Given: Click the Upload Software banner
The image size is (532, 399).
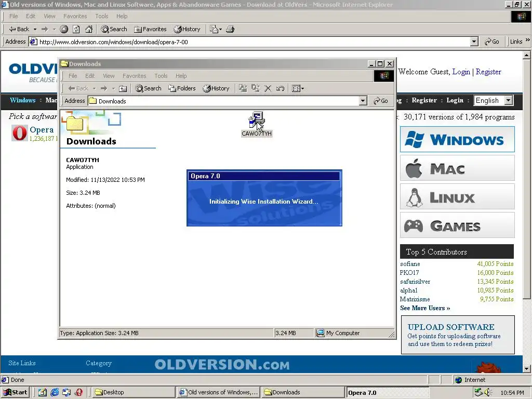Looking at the screenshot, I should [458, 335].
